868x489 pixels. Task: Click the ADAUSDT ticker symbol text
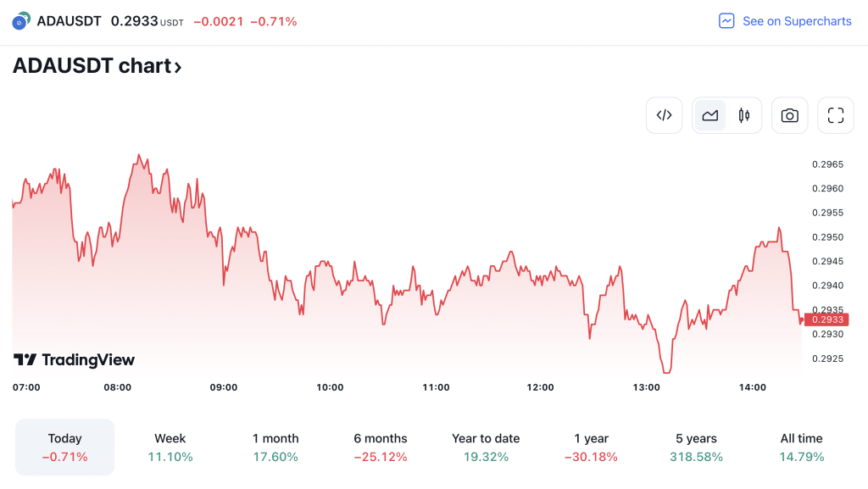[69, 21]
